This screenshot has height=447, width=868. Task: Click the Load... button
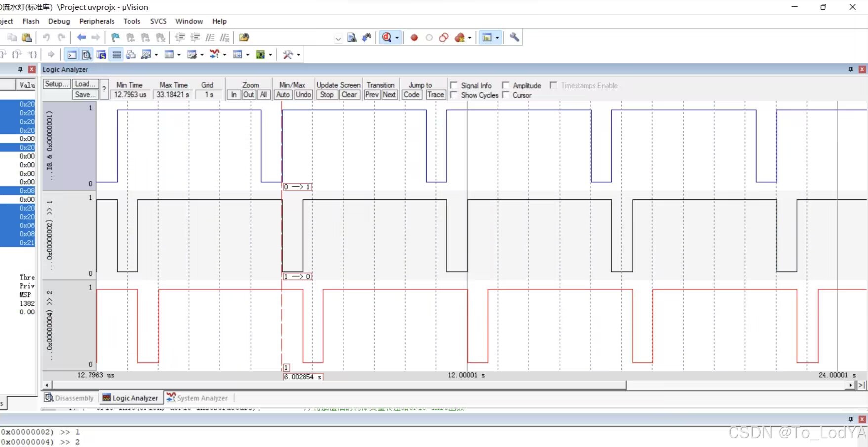point(86,84)
